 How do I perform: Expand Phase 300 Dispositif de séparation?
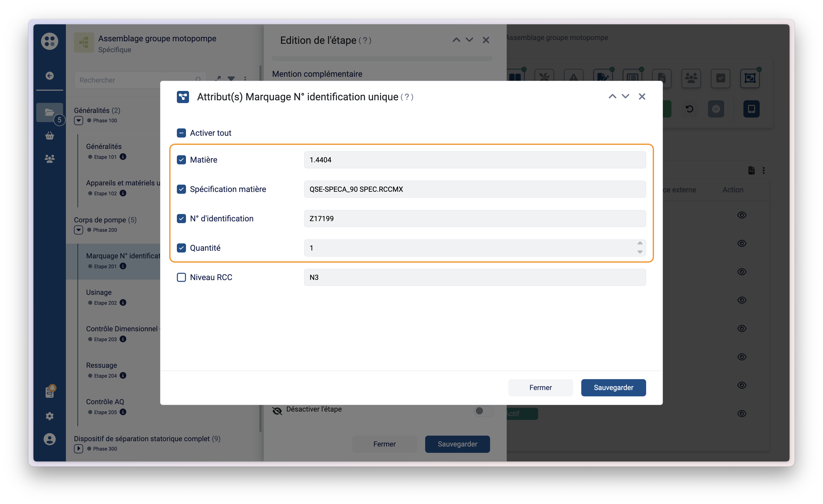pos(79,449)
